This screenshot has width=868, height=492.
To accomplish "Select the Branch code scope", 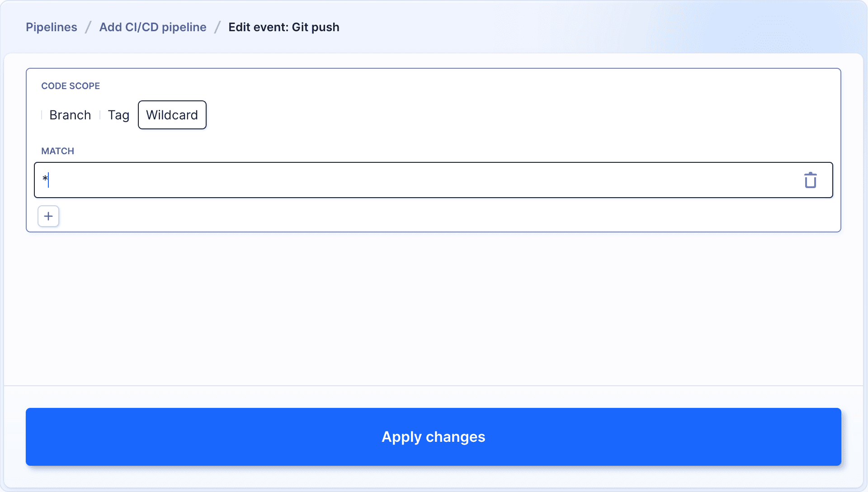I will 70,115.
